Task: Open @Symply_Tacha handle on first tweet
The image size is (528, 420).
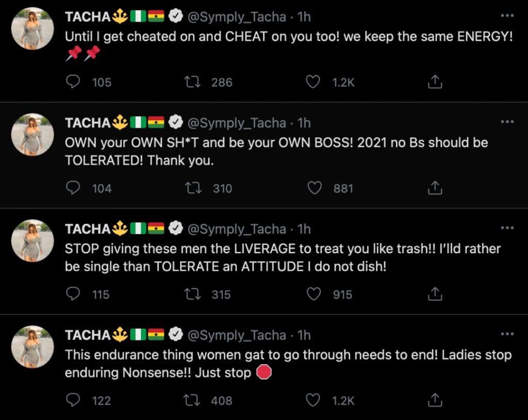Action: [x=236, y=17]
